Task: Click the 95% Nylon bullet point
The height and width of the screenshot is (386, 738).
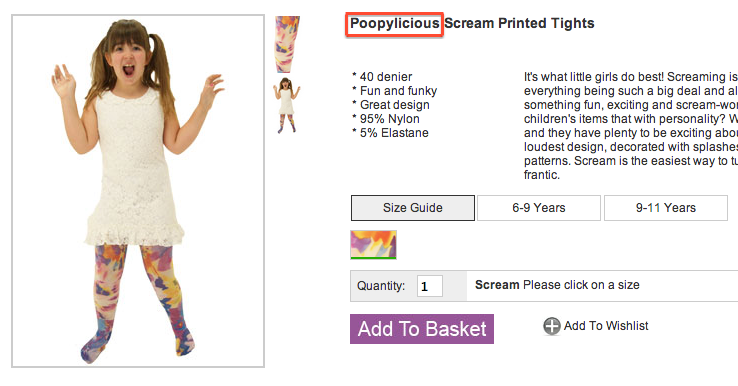Action: tap(386, 119)
